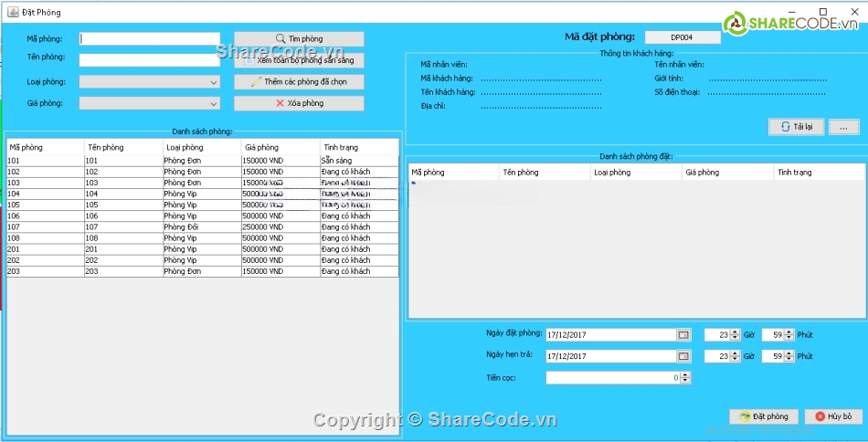This screenshot has height=442, width=868.
Task: Select Phòng Vip cell of room 106
Action: (203, 216)
